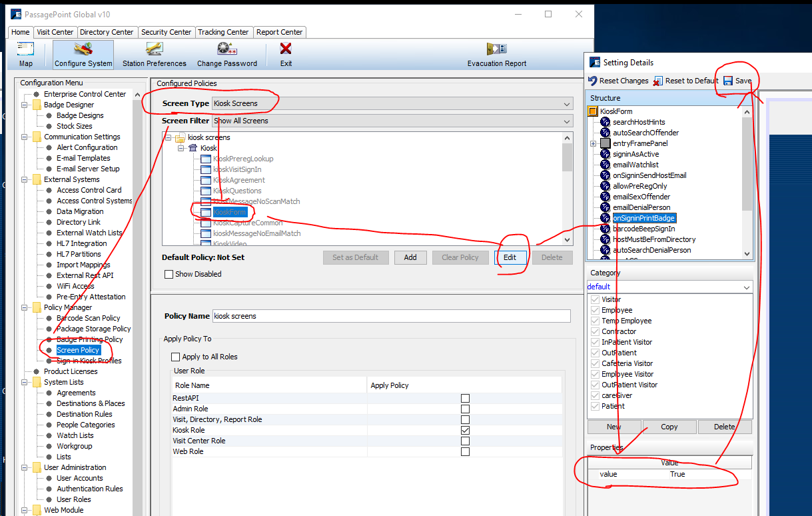Click the Save icon in Setting Details
This screenshot has width=812, height=516.
[728, 81]
